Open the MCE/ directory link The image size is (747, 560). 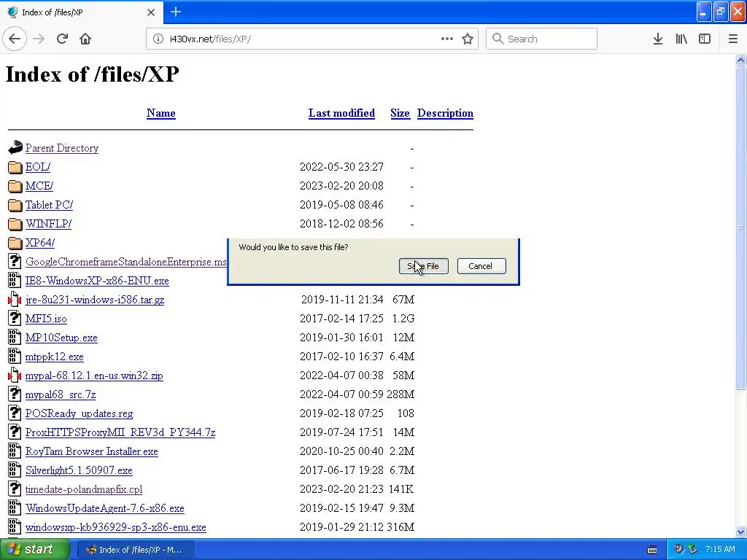coord(39,186)
